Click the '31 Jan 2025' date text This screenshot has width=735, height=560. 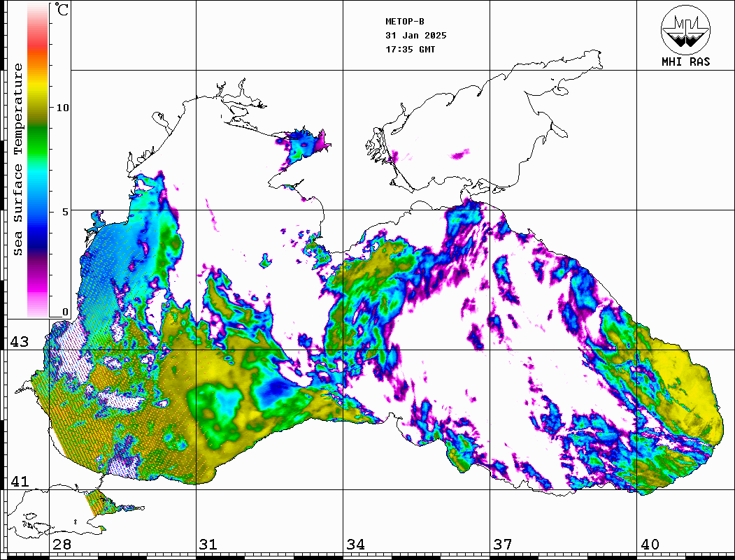click(416, 36)
